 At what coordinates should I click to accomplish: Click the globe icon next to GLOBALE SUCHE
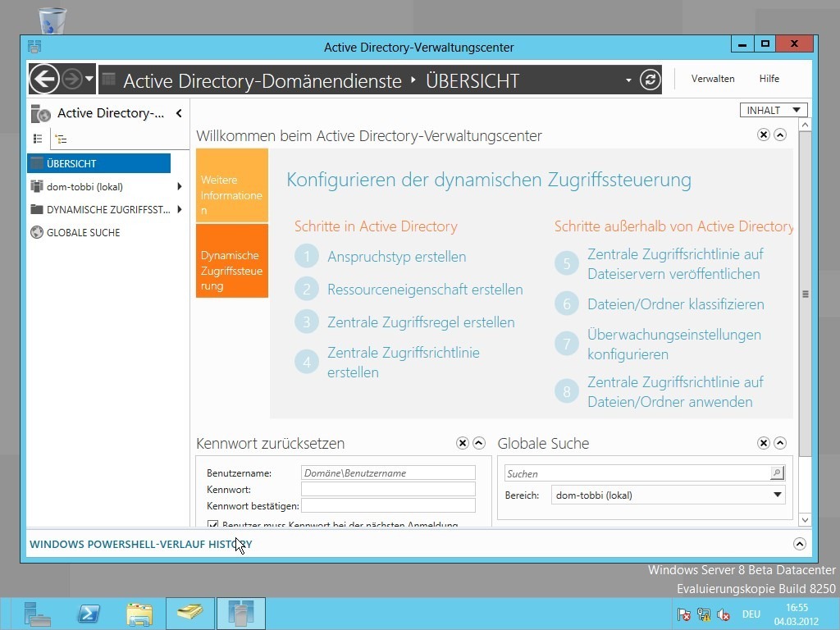pyautogui.click(x=37, y=232)
